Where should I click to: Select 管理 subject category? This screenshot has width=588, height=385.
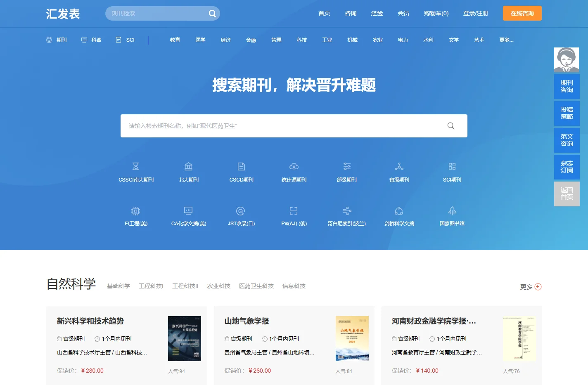point(276,40)
